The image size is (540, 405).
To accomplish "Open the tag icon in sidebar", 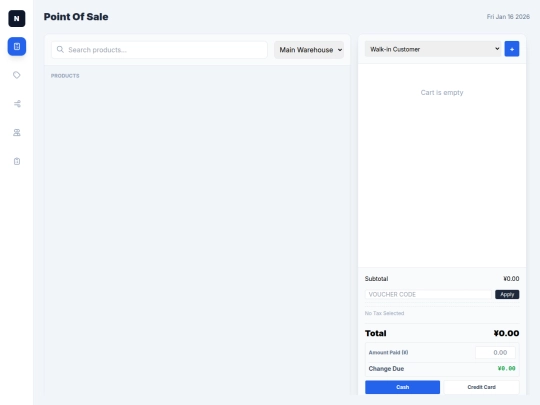I will (x=17, y=75).
